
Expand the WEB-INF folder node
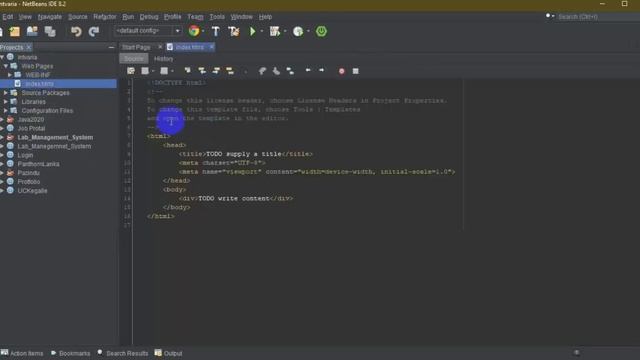(x=10, y=75)
